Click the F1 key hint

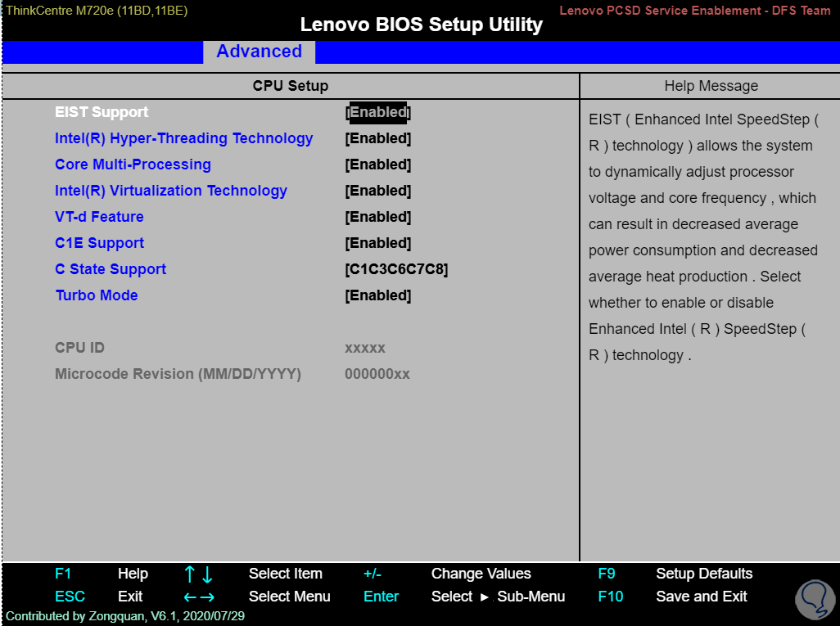pyautogui.click(x=63, y=574)
